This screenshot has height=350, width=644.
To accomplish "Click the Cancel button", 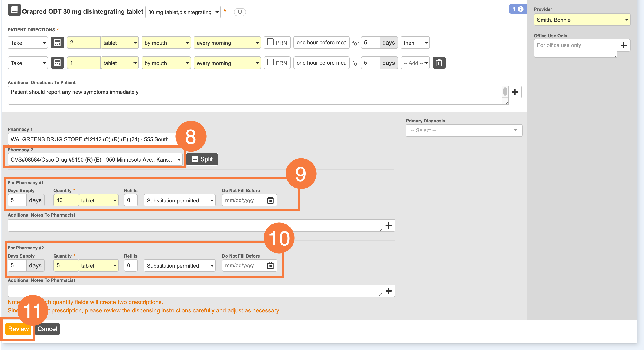I will tap(47, 329).
